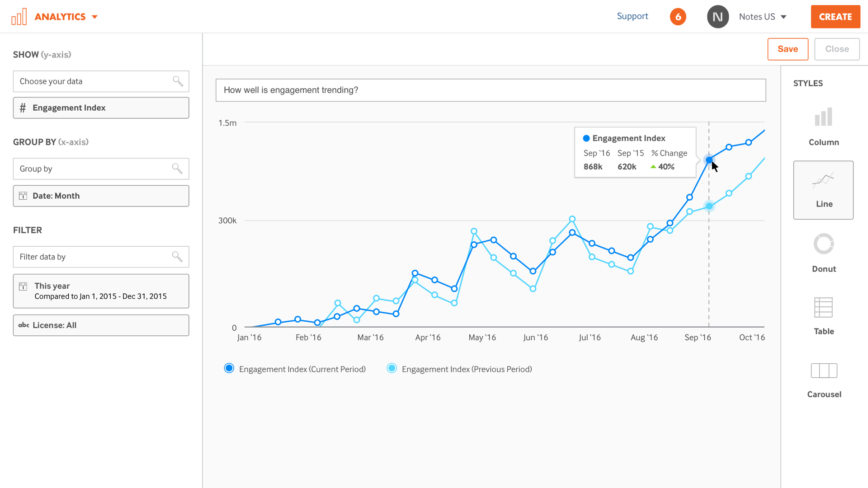Pick the Donut chart style icon
Viewport: 868px width, 488px height.
pos(824,244)
